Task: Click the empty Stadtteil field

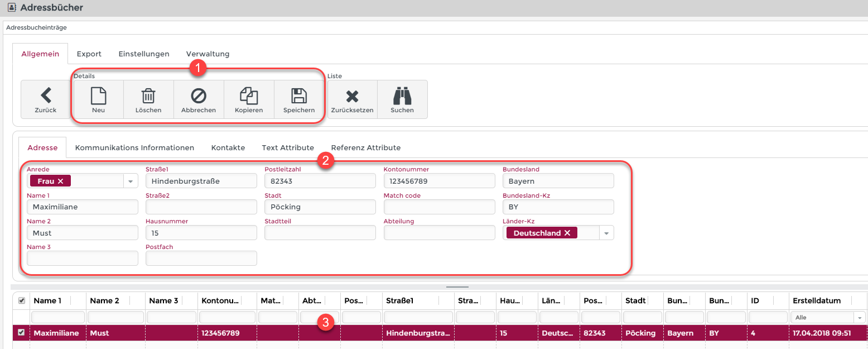Action: click(320, 233)
